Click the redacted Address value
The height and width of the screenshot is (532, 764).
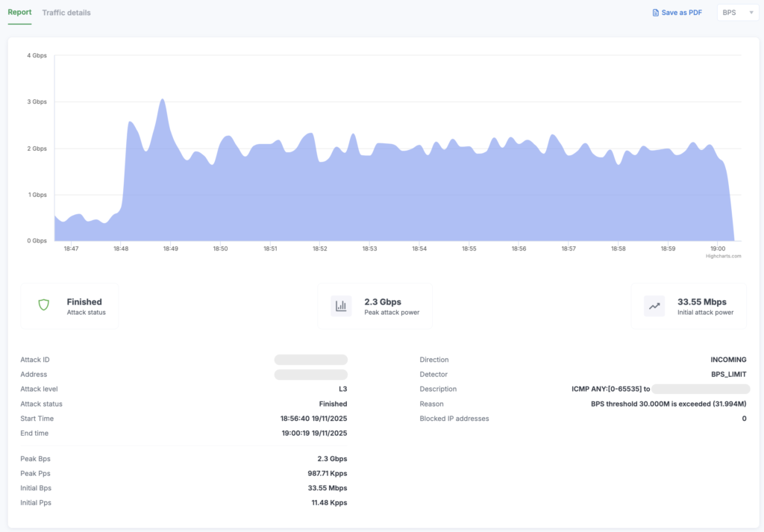310,375
